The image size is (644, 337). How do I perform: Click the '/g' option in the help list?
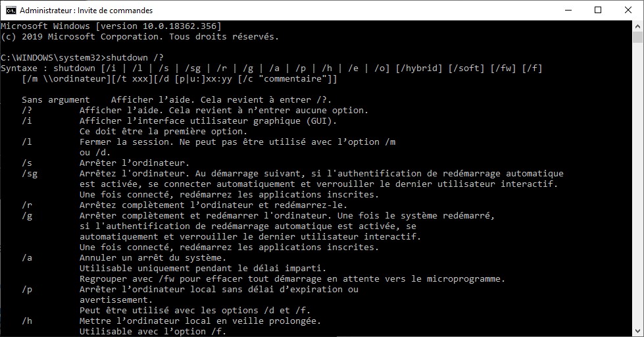coord(26,216)
